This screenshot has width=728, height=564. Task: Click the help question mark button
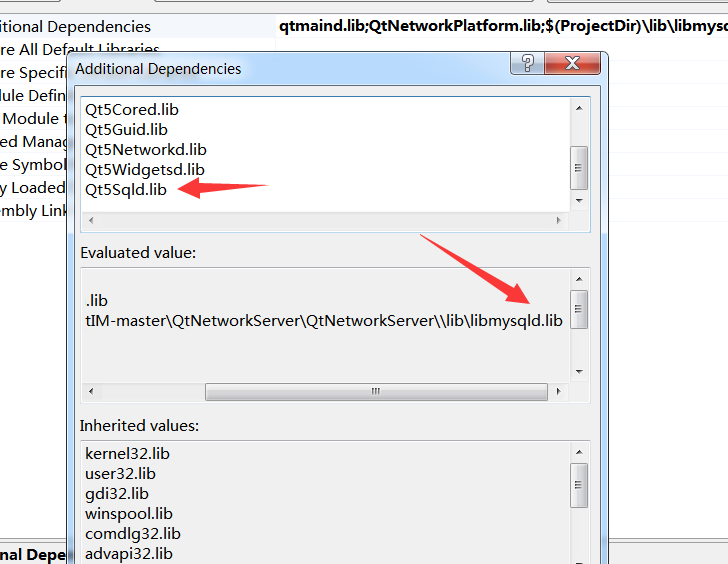tap(527, 63)
